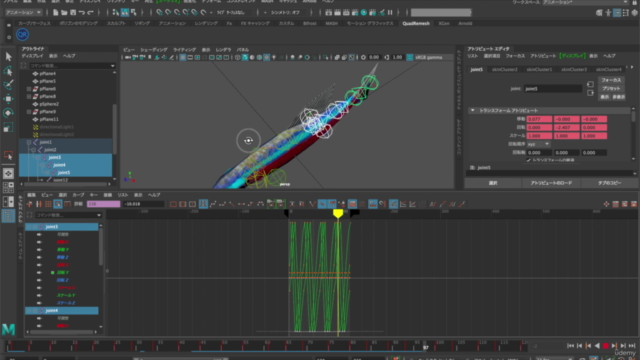Open the QuadRemesh shelf tab
This screenshot has height=360, width=640.
(416, 23)
